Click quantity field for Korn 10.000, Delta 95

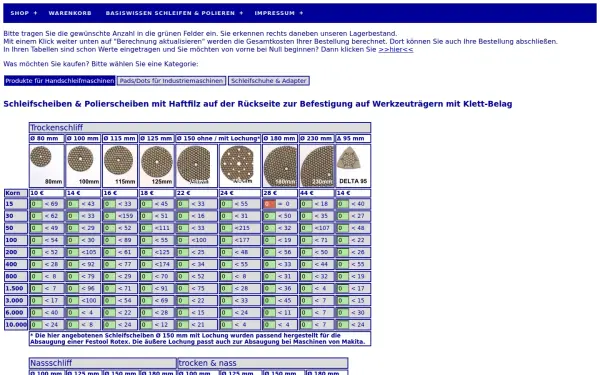pyautogui.click(x=342, y=325)
